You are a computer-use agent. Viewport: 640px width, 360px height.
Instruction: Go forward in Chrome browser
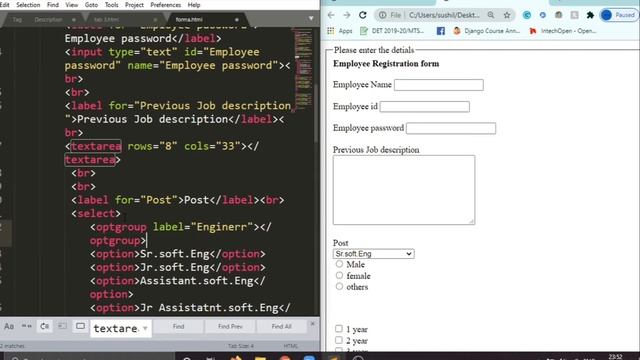[x=347, y=15]
